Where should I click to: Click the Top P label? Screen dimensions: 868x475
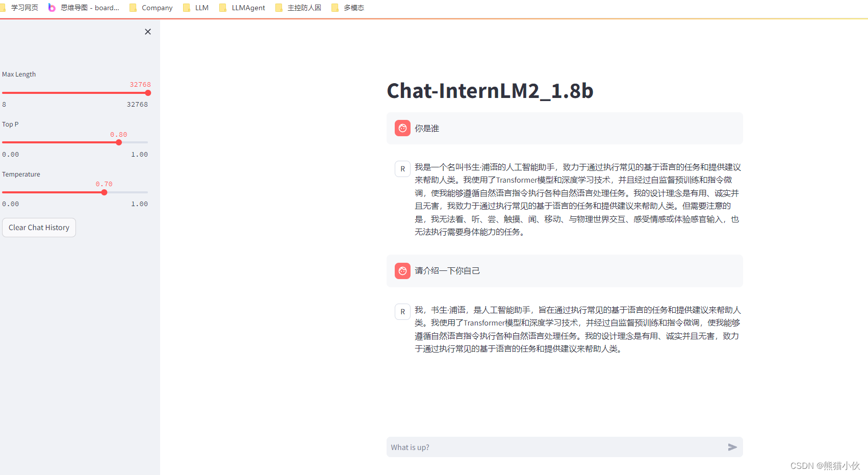click(x=10, y=124)
